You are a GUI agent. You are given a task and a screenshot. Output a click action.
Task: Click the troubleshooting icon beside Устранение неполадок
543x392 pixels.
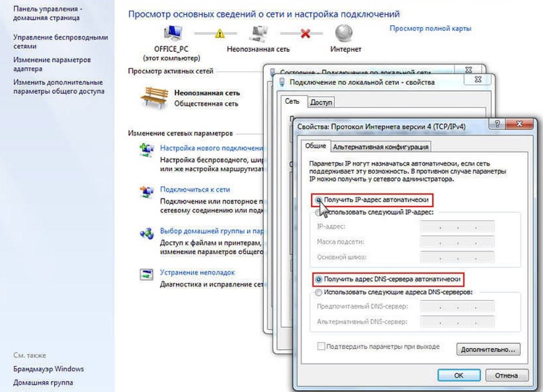pyautogui.click(x=147, y=275)
